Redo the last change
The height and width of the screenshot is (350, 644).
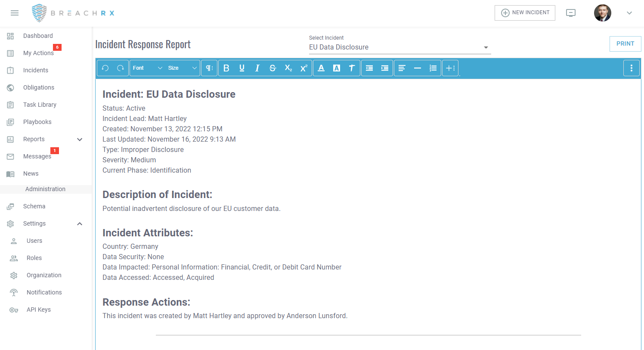click(120, 68)
